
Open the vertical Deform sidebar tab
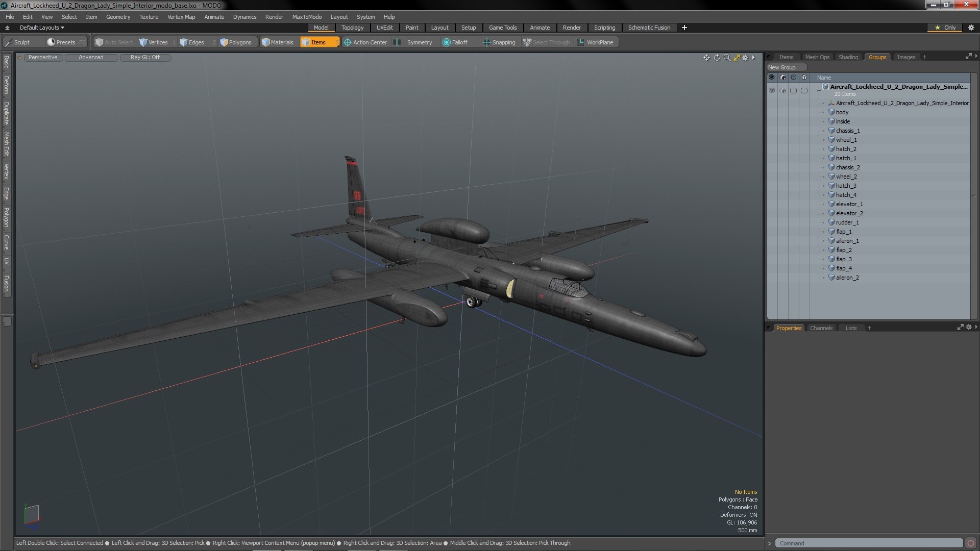pos(6,86)
